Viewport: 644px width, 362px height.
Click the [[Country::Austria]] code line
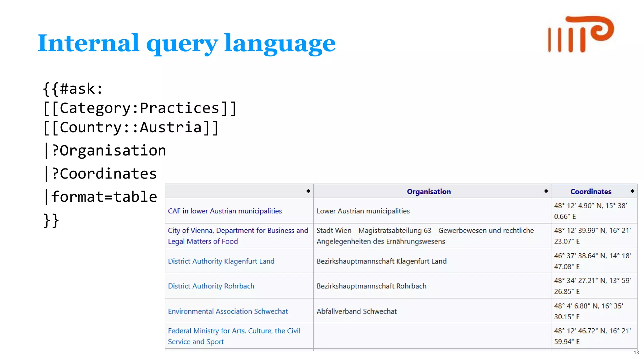(x=131, y=128)
